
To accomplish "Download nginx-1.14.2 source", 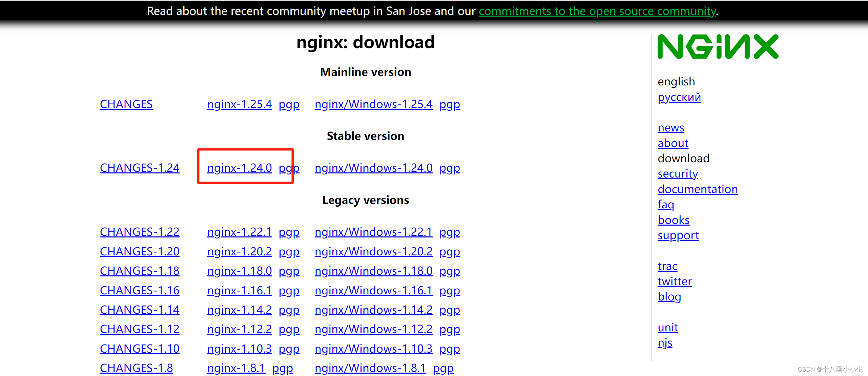I will pos(240,310).
